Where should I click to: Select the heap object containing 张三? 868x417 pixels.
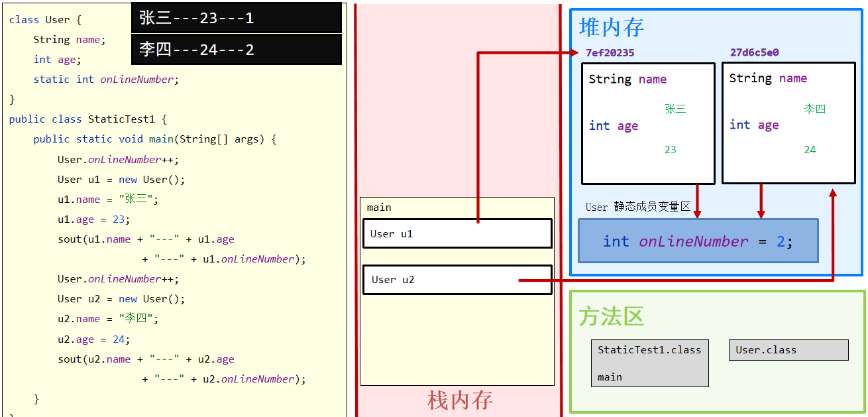pos(647,123)
